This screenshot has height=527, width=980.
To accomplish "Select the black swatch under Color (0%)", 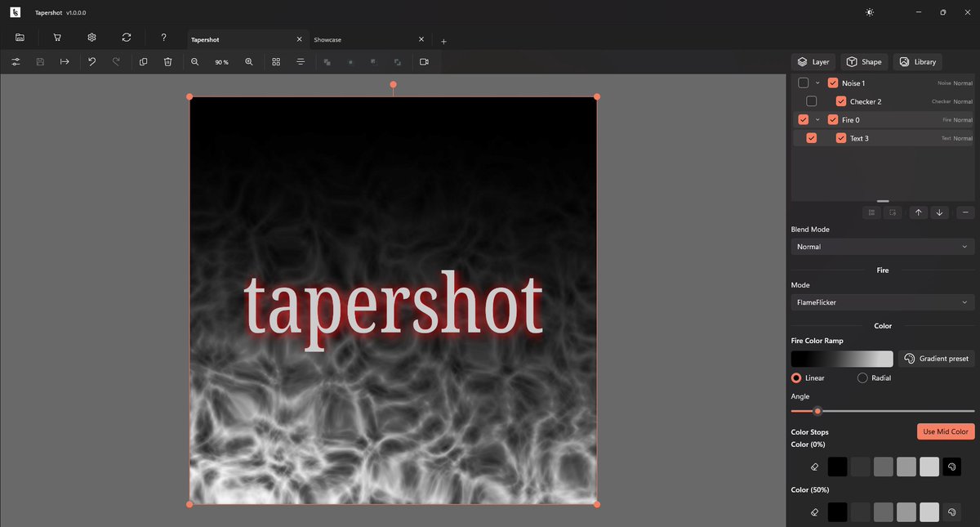I will [837, 467].
